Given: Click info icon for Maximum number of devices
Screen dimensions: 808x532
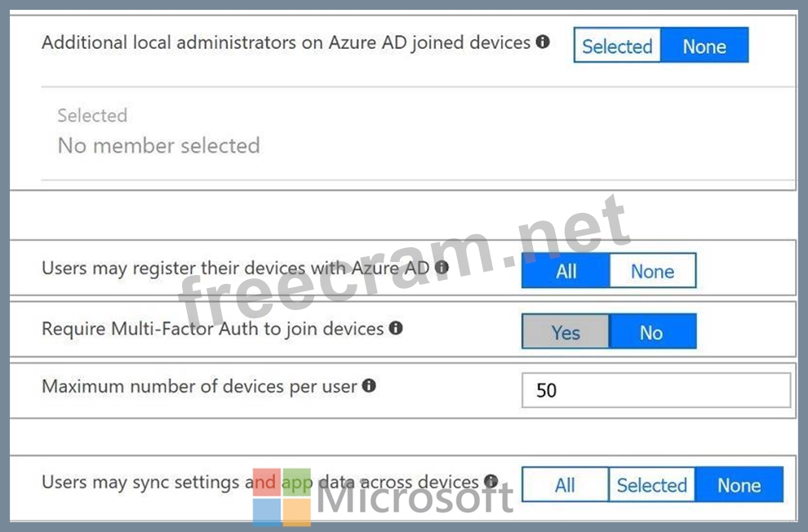Looking at the screenshot, I should point(369,385).
